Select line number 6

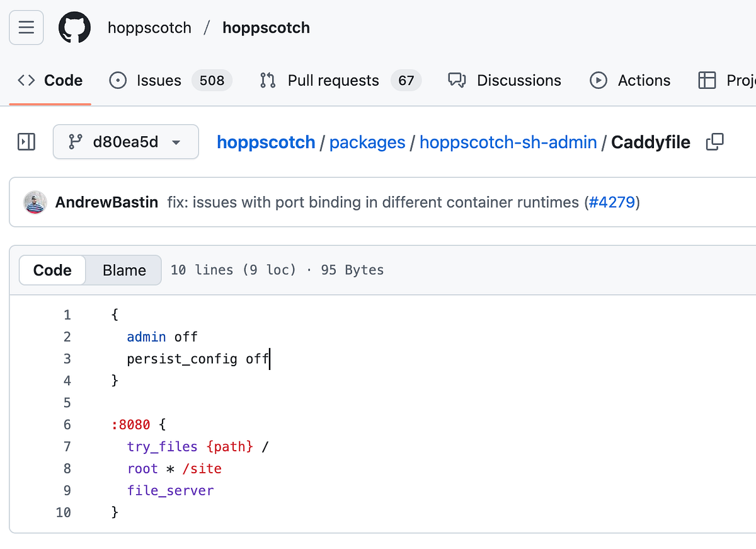pos(67,424)
